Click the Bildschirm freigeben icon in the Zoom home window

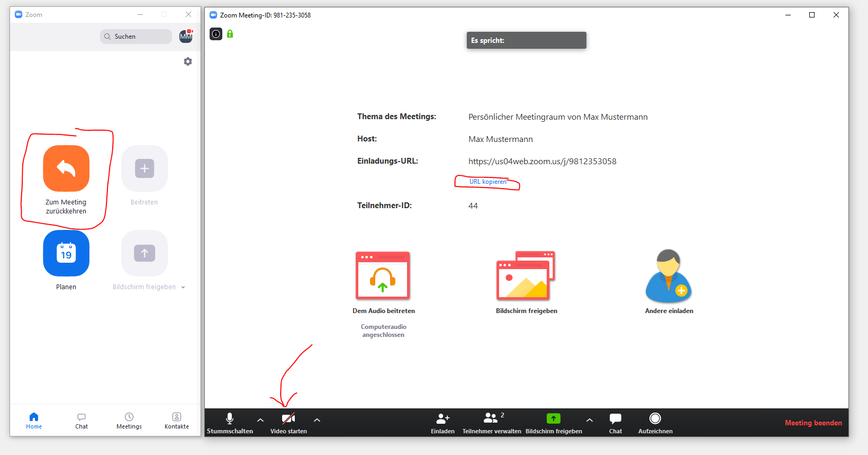pos(144,253)
